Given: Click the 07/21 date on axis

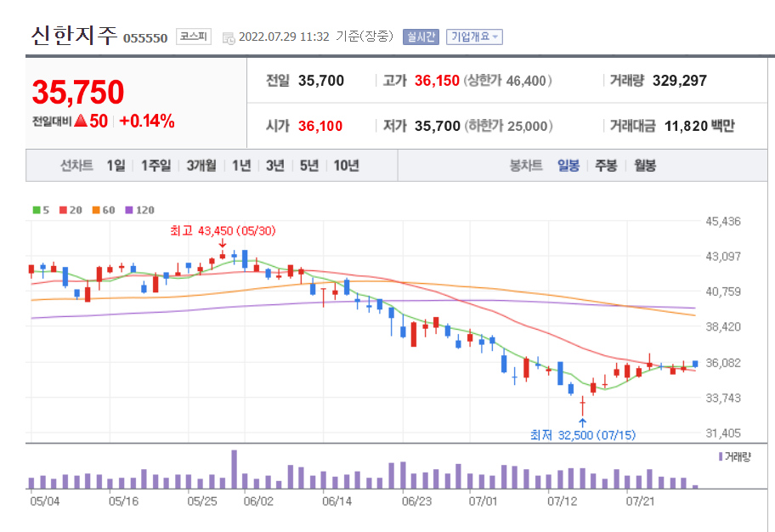Looking at the screenshot, I should click(x=640, y=501).
